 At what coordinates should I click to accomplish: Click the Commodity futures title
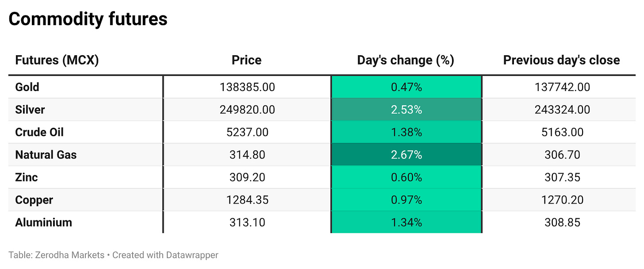(88, 19)
